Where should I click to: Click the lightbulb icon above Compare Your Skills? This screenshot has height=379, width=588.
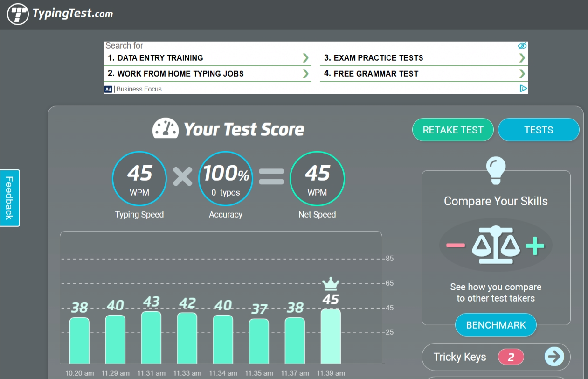(x=496, y=170)
